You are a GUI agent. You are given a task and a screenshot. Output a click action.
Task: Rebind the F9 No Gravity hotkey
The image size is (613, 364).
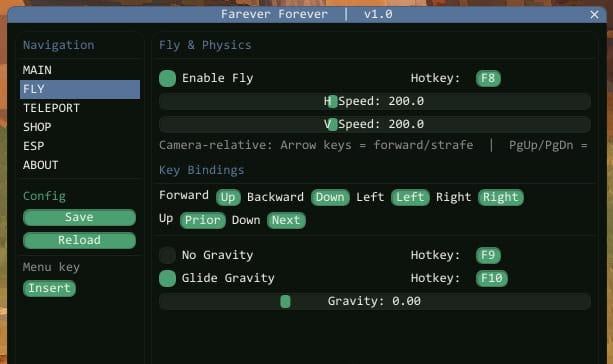488,255
